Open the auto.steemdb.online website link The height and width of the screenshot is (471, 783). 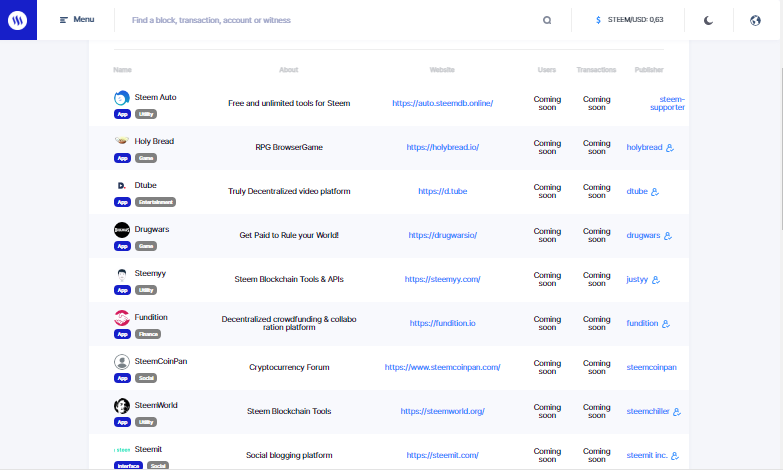pos(442,103)
